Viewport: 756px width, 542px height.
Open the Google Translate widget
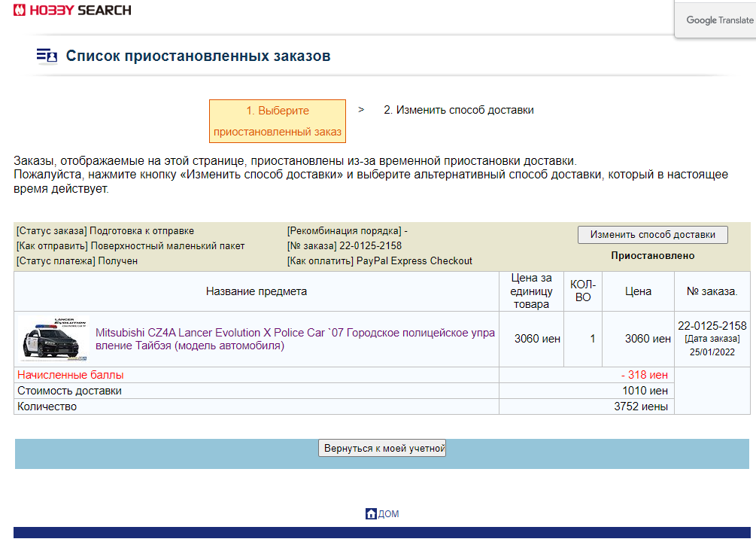718,20
